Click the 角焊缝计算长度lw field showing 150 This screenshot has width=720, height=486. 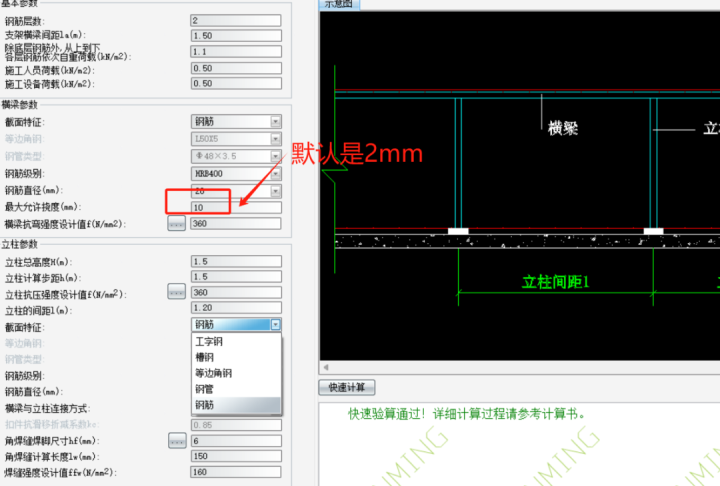236,456
